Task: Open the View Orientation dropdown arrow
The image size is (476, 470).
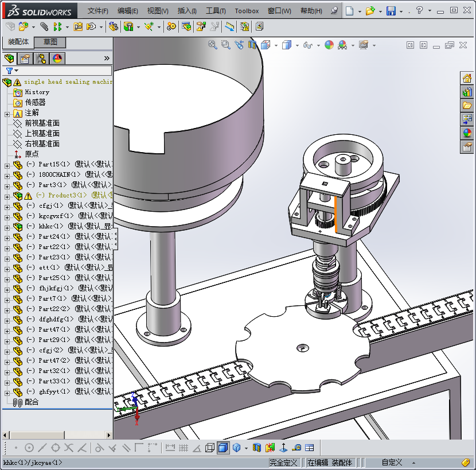Action: [x=276, y=45]
